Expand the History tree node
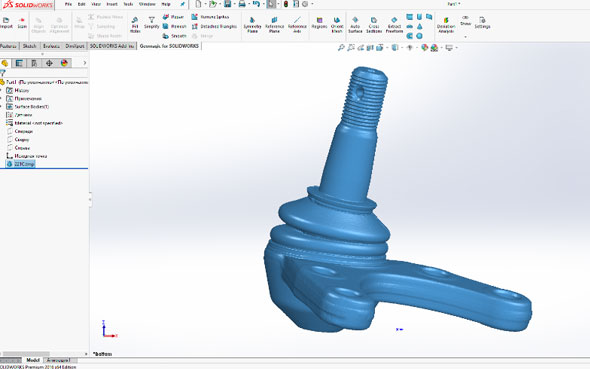The height and width of the screenshot is (369, 590). point(2,90)
